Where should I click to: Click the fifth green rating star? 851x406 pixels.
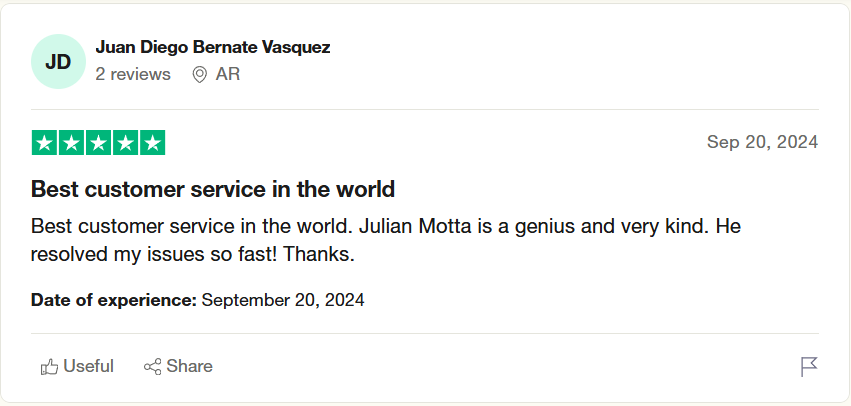[152, 143]
